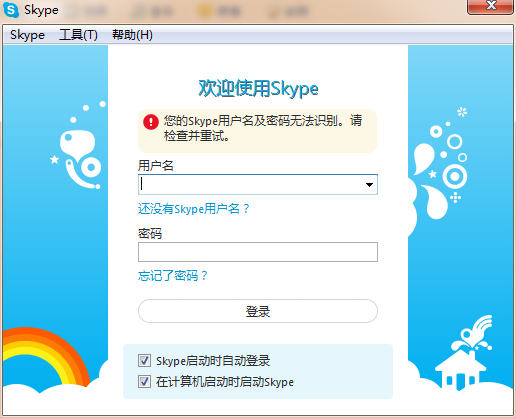This screenshot has width=516, height=418.
Task: Uncheck Skype启动时自动登录 checkbox
Action: click(144, 361)
